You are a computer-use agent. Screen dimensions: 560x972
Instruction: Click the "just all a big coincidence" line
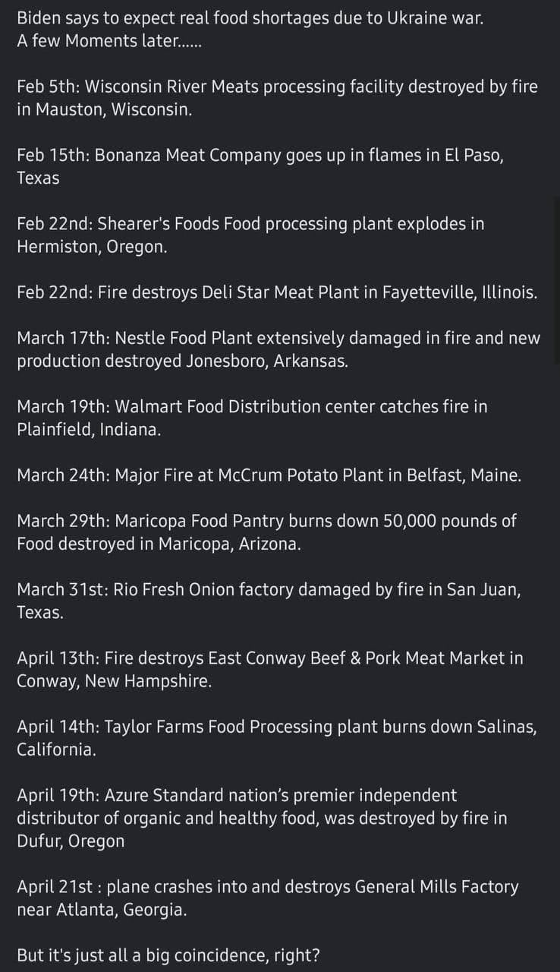tap(168, 955)
